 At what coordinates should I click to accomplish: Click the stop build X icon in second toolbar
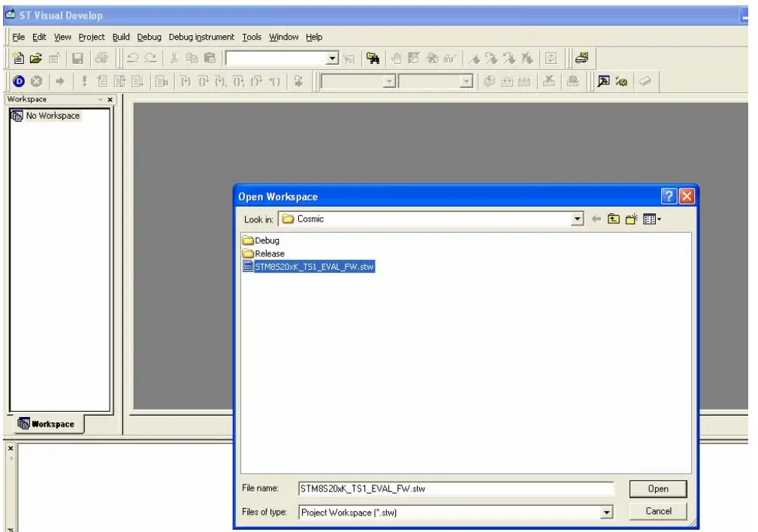point(548,81)
